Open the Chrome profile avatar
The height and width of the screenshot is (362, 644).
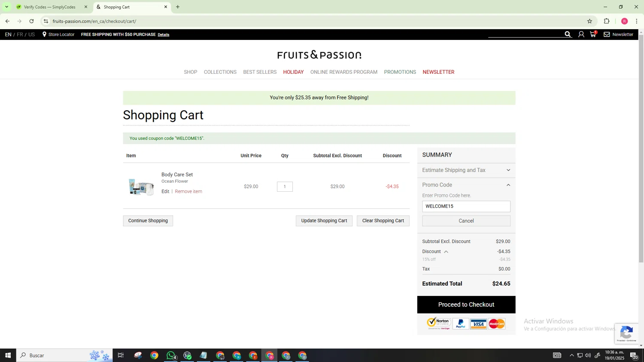[624, 21]
